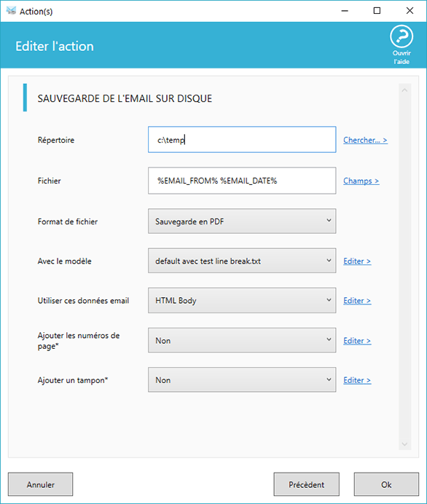The width and height of the screenshot is (427, 504).
Task: Open the help via Ouvrir l'aide icon
Action: (x=401, y=44)
